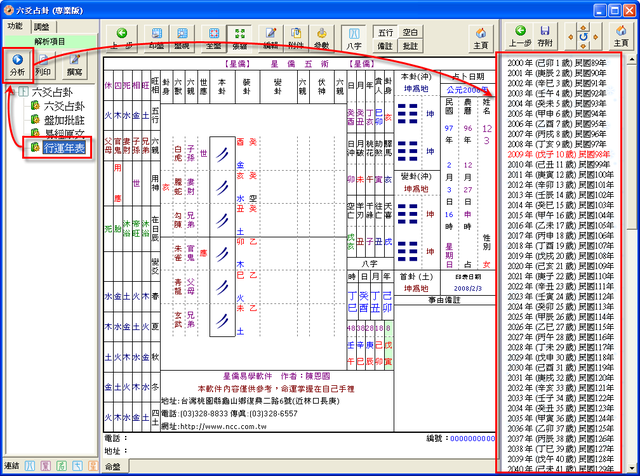Click the 分析 analyze button
The height and width of the screenshot is (476, 640).
(18, 65)
